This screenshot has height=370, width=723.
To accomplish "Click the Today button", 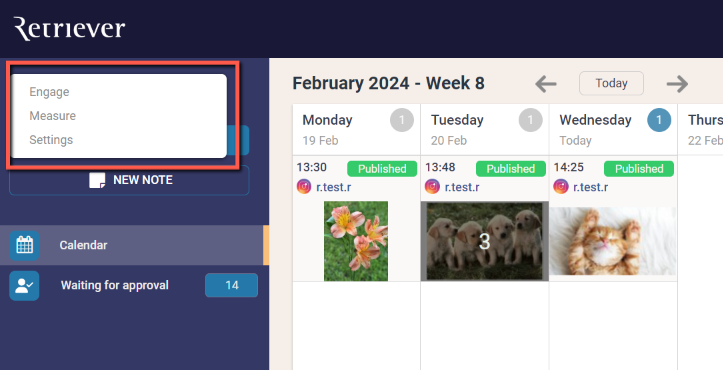I will point(611,84).
